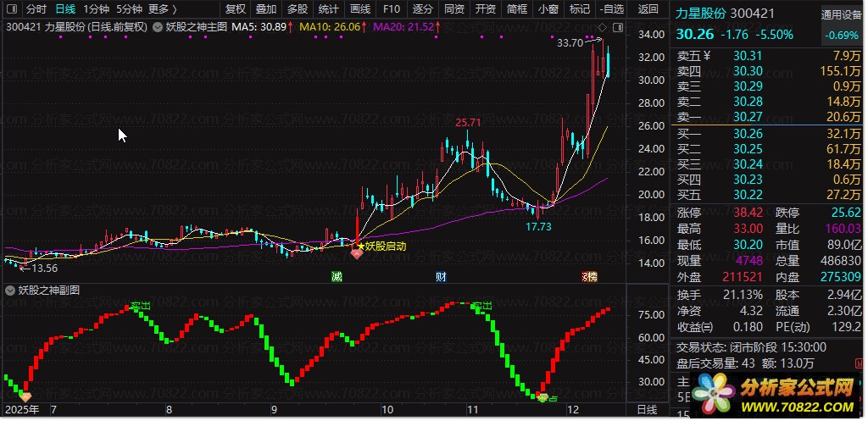868x421 pixels.
Task: Expand the 更多 periods menu
Action: click(x=164, y=8)
